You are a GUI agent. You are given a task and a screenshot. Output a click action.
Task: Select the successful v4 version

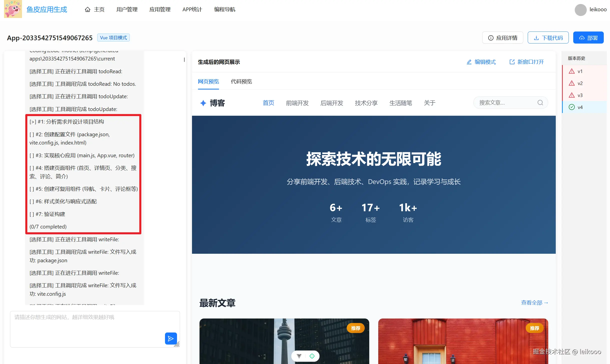click(x=580, y=107)
